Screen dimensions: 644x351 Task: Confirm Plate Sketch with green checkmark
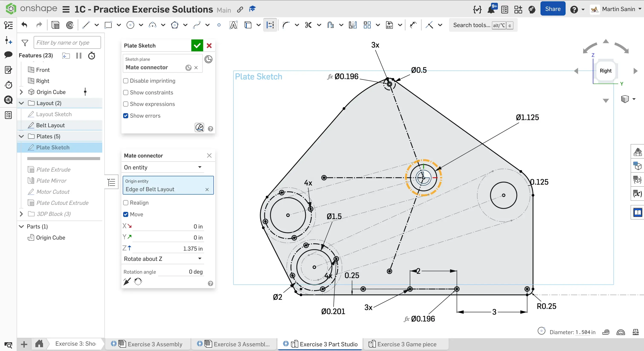point(197,46)
